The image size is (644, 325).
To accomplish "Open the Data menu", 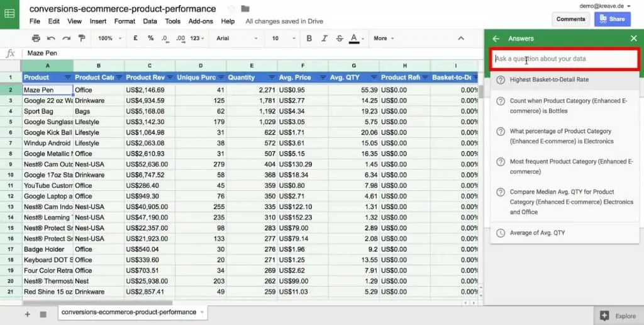I will (150, 21).
